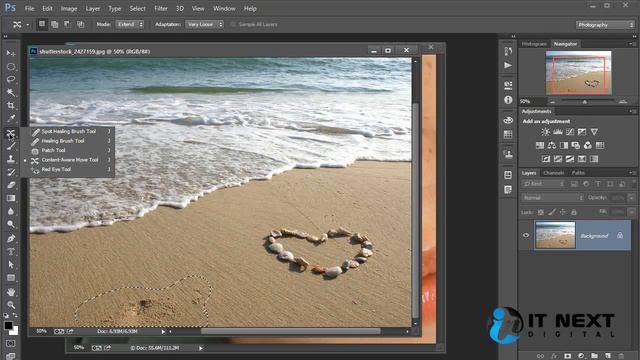The width and height of the screenshot is (640, 360).
Task: Open the Image menu
Action: [69, 8]
